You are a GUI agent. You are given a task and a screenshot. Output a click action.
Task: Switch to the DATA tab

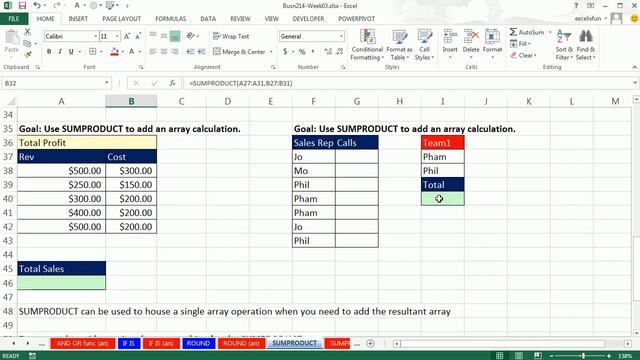(x=208, y=19)
